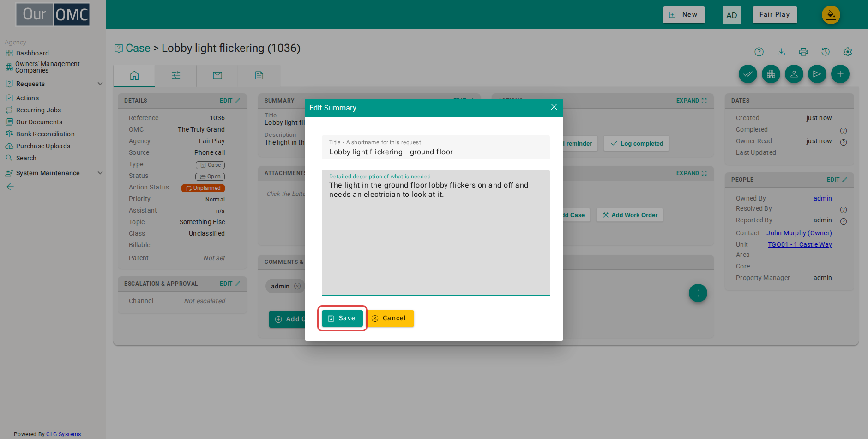868x439 pixels.
Task: Edit the Details panel
Action: click(229, 101)
